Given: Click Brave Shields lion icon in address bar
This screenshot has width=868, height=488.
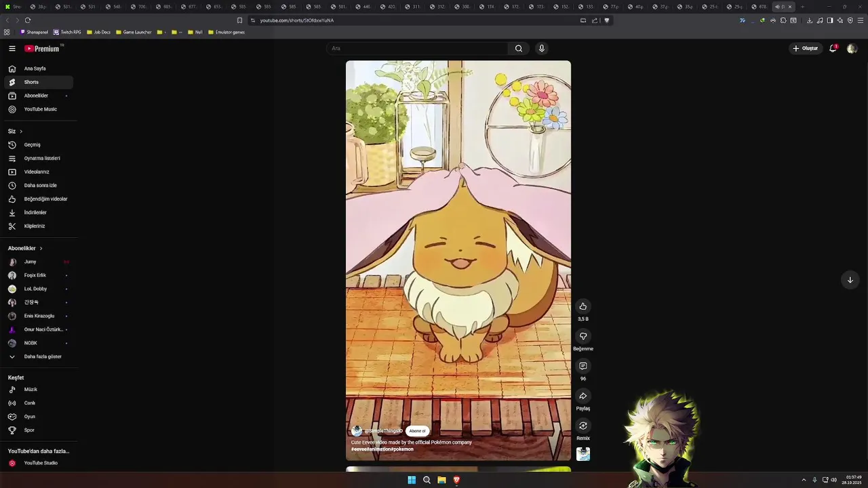Looking at the screenshot, I should point(607,20).
